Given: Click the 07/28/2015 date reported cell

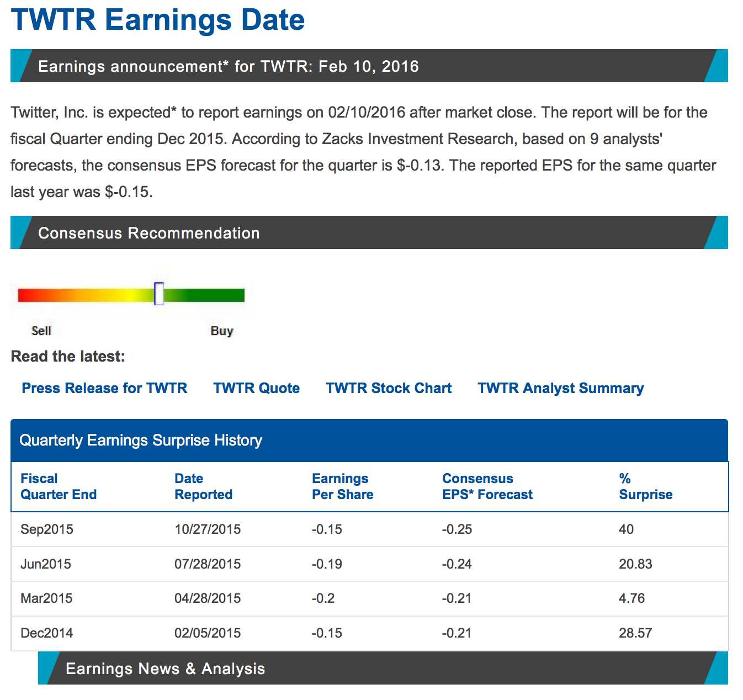Looking at the screenshot, I should pyautogui.click(x=208, y=564).
